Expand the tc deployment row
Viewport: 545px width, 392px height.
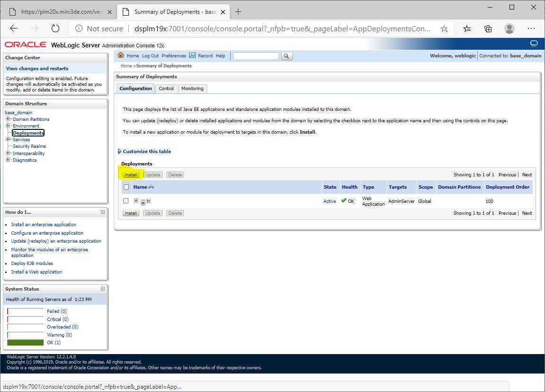point(136,201)
